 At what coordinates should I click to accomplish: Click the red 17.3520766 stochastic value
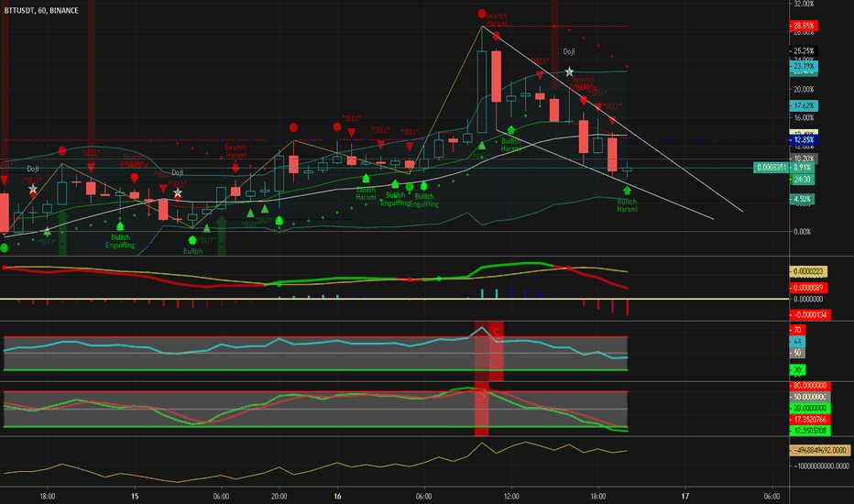(x=810, y=420)
